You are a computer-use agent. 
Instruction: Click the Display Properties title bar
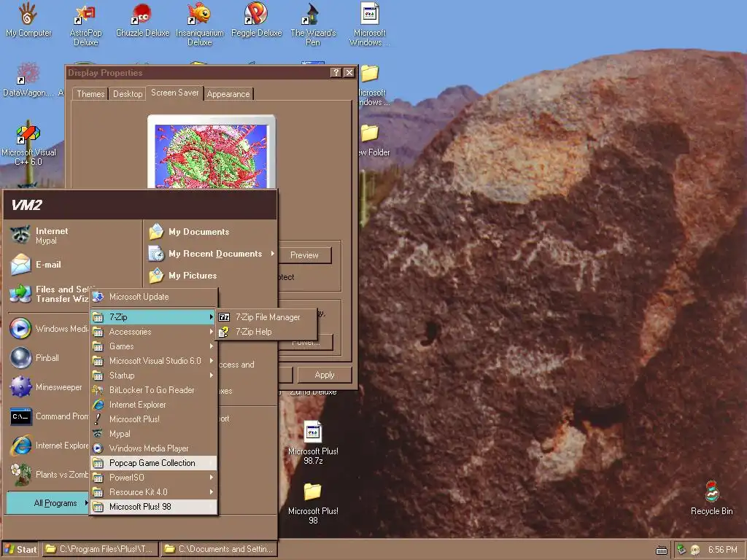(x=198, y=73)
